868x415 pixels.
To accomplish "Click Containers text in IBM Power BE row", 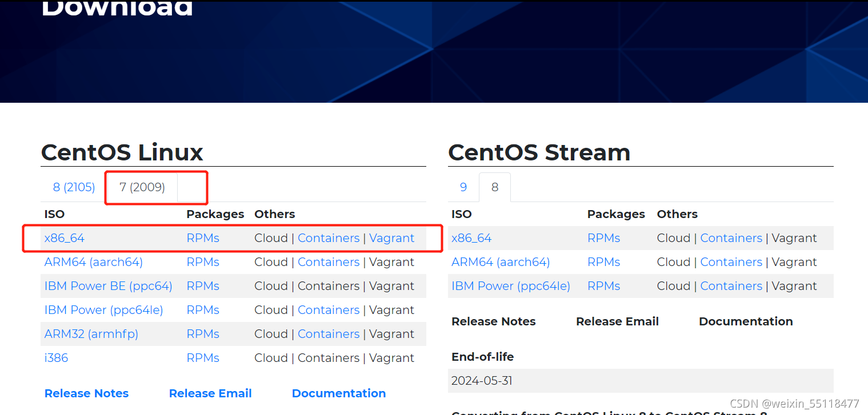I will 329,286.
